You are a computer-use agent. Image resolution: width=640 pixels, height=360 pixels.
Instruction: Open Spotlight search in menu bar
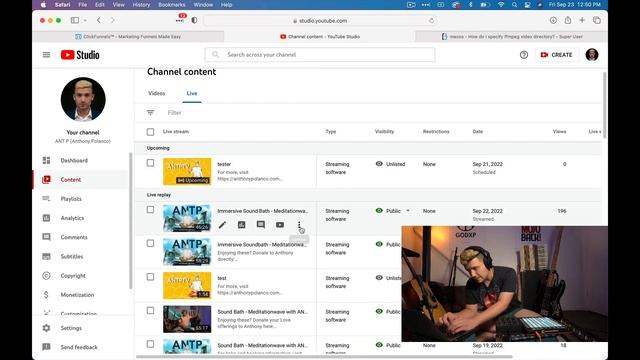tap(514, 5)
